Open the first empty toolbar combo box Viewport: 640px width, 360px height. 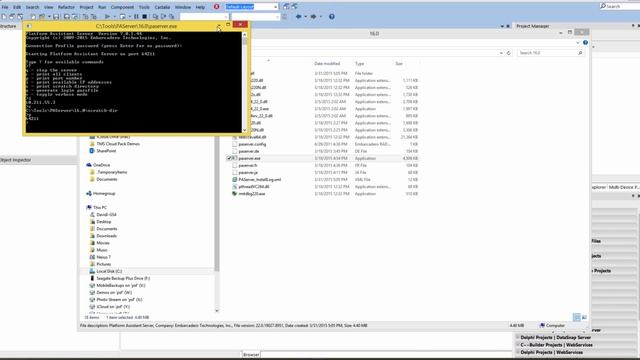[204, 17]
